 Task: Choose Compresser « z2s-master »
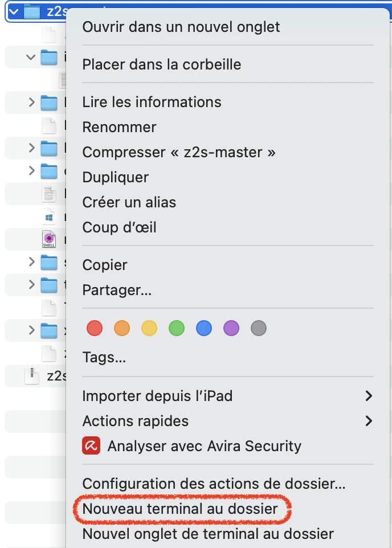[x=179, y=152]
